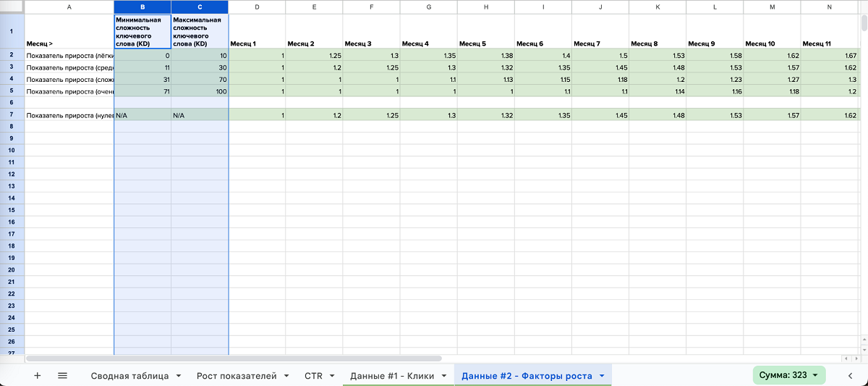Click horizontal scroll left arrow
This screenshot has height=386, width=868.
846,358
